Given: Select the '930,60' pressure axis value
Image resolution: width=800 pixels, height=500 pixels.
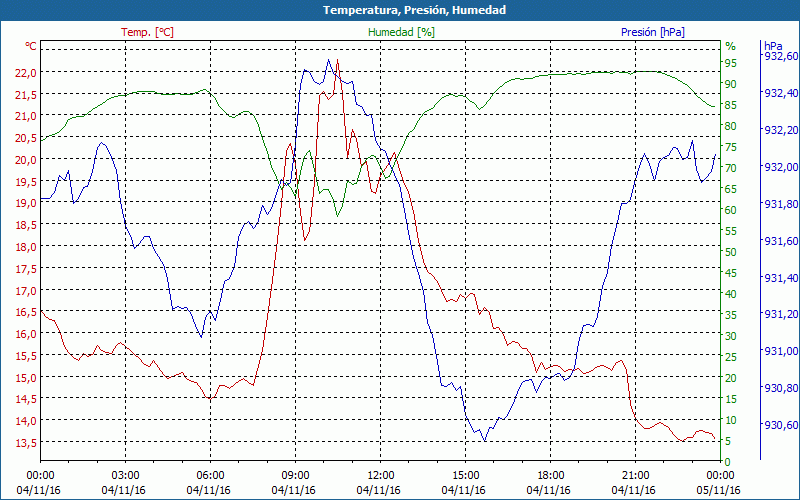Looking at the screenshot, I should [781, 425].
